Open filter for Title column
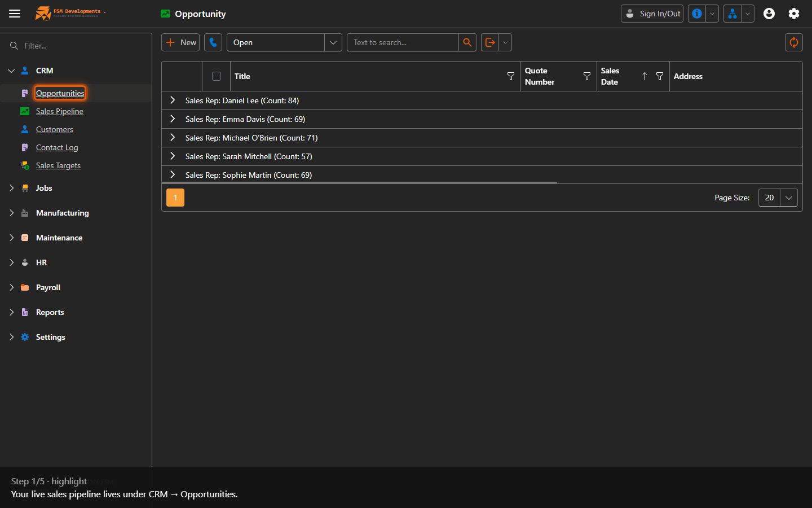The height and width of the screenshot is (508, 812). coord(511,76)
